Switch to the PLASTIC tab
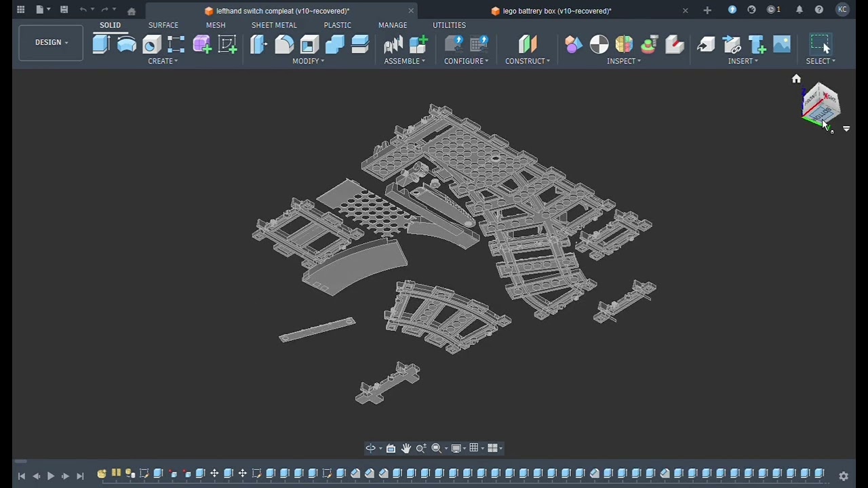This screenshot has width=868, height=488. click(x=337, y=25)
